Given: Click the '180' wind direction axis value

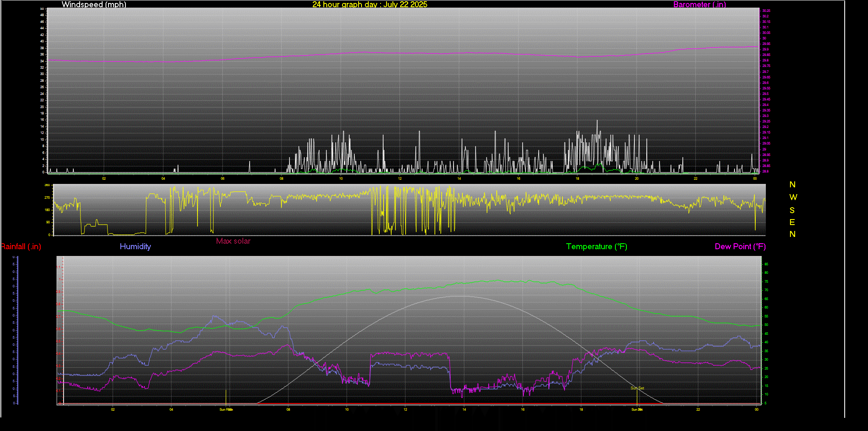Looking at the screenshot, I should coord(47,210).
